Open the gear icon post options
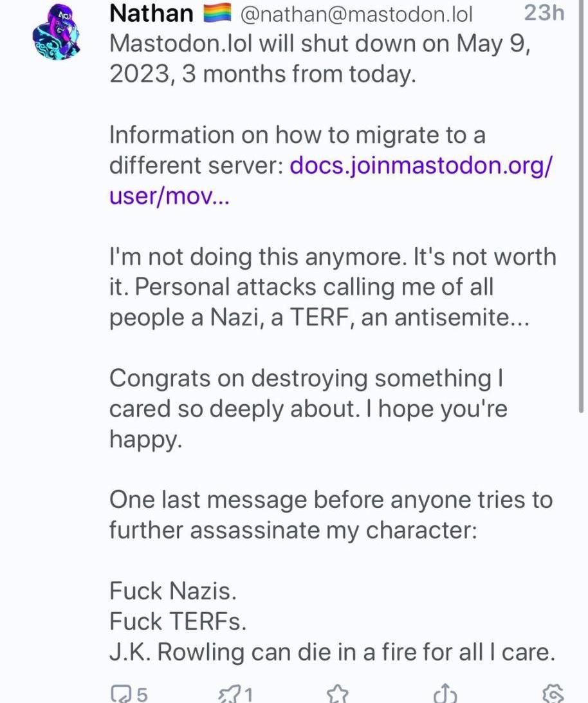 tap(553, 693)
